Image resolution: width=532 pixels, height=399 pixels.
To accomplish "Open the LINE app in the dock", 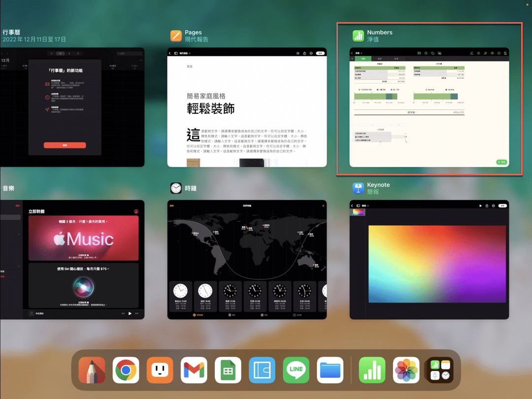I will [x=296, y=370].
